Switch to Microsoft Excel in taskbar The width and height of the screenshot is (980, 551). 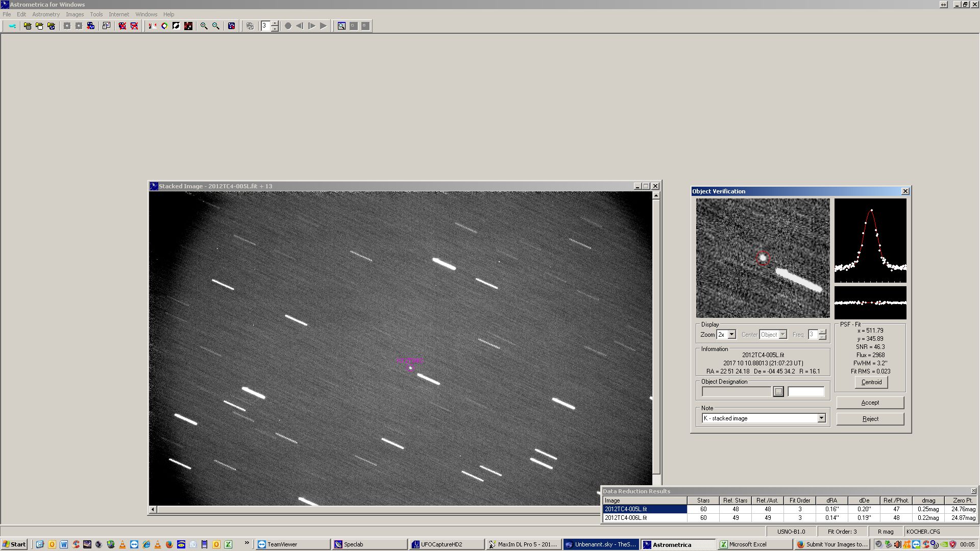click(747, 544)
